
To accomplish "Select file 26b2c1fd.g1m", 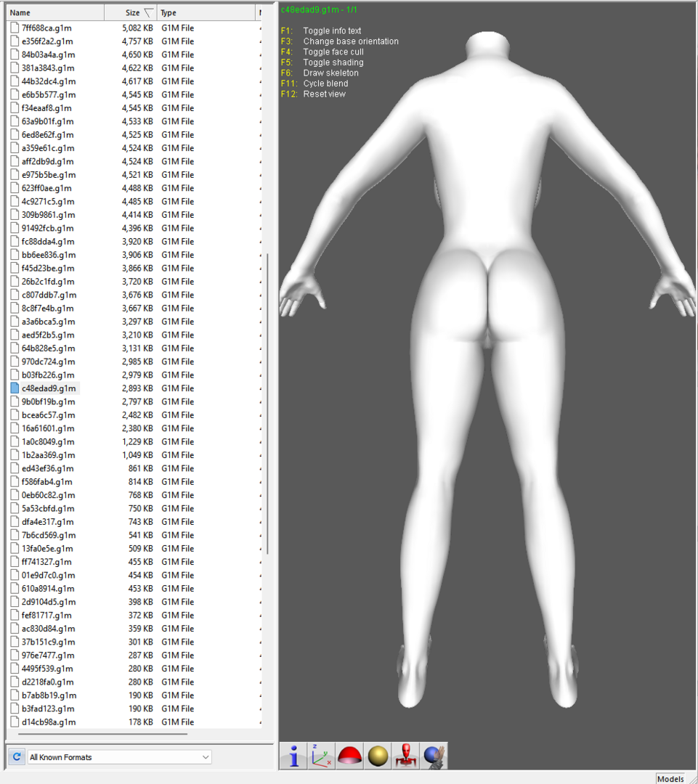I will [x=47, y=282].
